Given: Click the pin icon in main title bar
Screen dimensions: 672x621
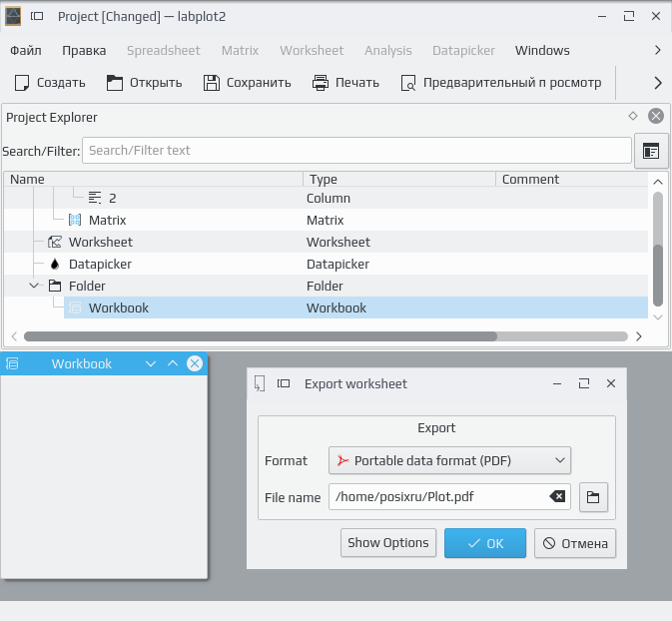Looking at the screenshot, I should [x=37, y=16].
